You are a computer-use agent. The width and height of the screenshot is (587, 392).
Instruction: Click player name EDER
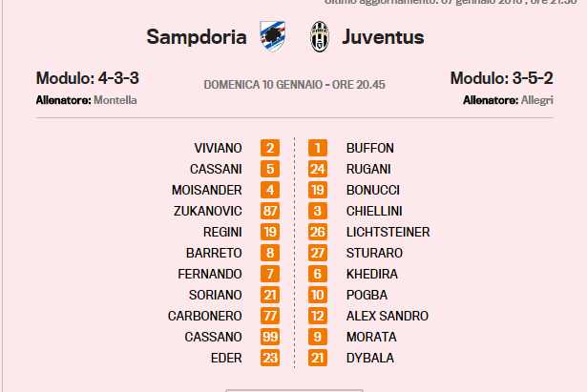(226, 358)
